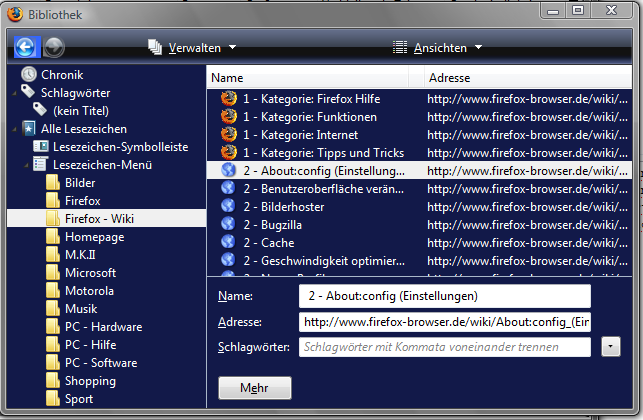Click Firefox logo in Bibliothek title bar
643x420 pixels.
[x=15, y=14]
